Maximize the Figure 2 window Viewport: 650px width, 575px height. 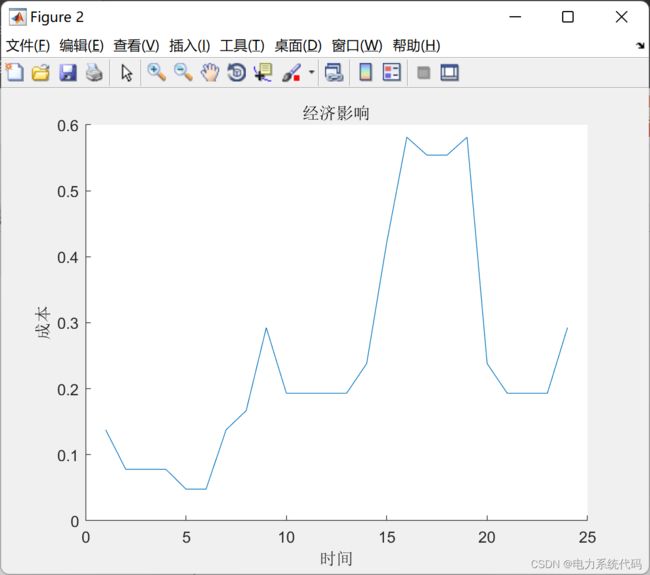[568, 17]
